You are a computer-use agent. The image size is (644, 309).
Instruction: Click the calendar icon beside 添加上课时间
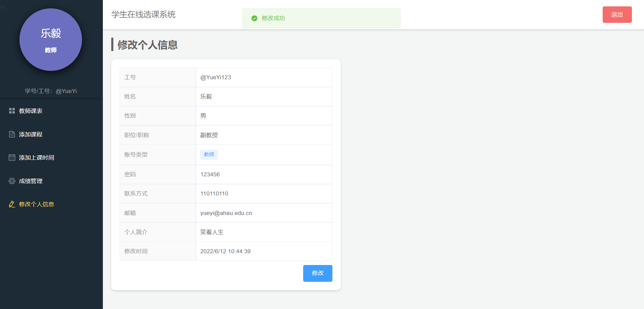pos(12,158)
